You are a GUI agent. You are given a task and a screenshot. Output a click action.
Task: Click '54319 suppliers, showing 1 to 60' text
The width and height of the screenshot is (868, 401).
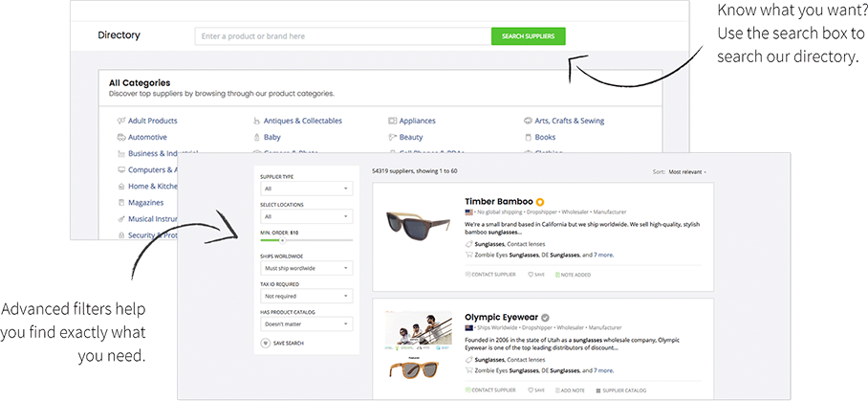click(415, 171)
